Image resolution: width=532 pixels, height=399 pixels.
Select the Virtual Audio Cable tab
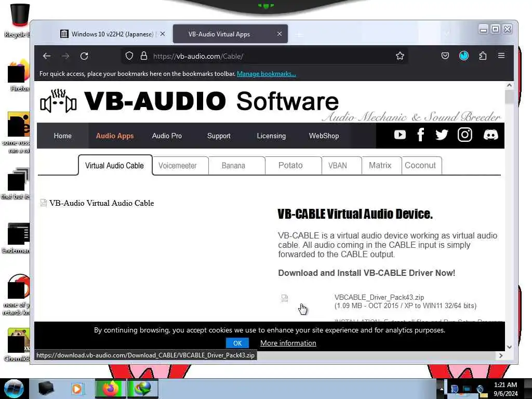[x=115, y=166]
